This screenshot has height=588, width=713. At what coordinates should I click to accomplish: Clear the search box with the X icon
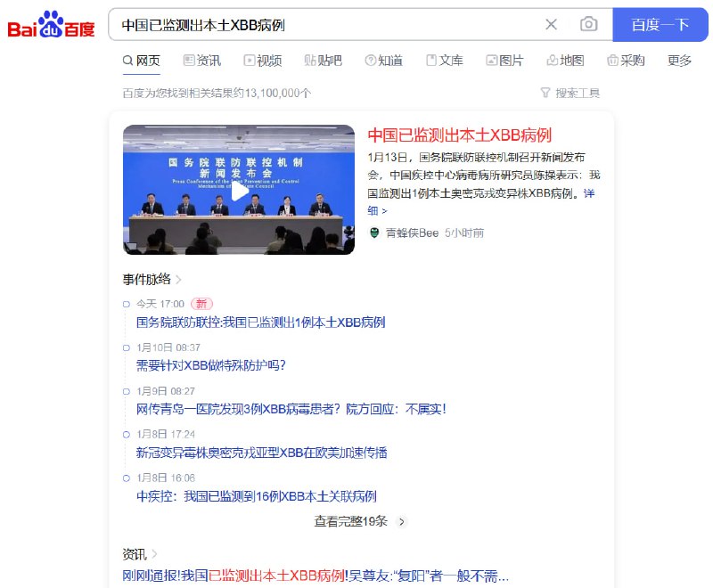click(x=551, y=24)
